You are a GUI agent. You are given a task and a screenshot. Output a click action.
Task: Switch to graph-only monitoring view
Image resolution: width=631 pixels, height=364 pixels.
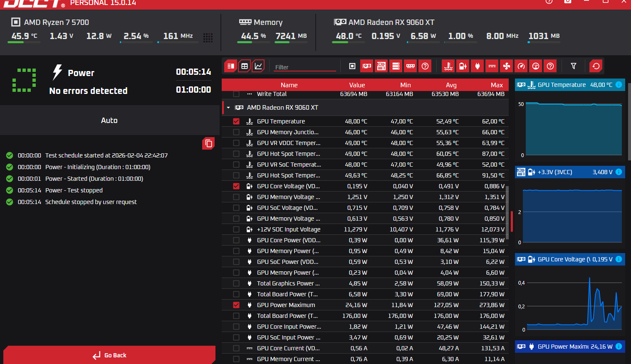258,66
